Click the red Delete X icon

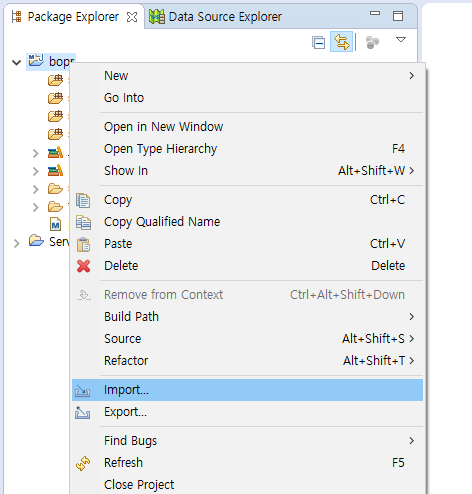click(x=83, y=266)
